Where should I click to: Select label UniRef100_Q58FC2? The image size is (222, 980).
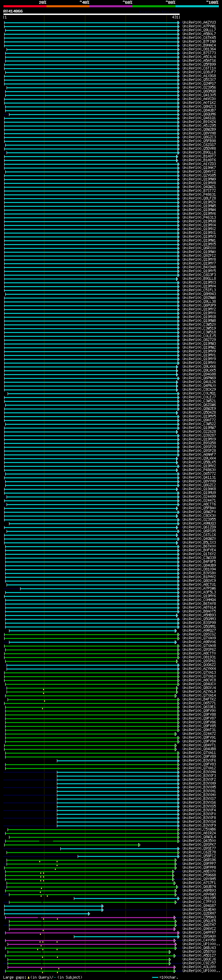click(x=199, y=856)
